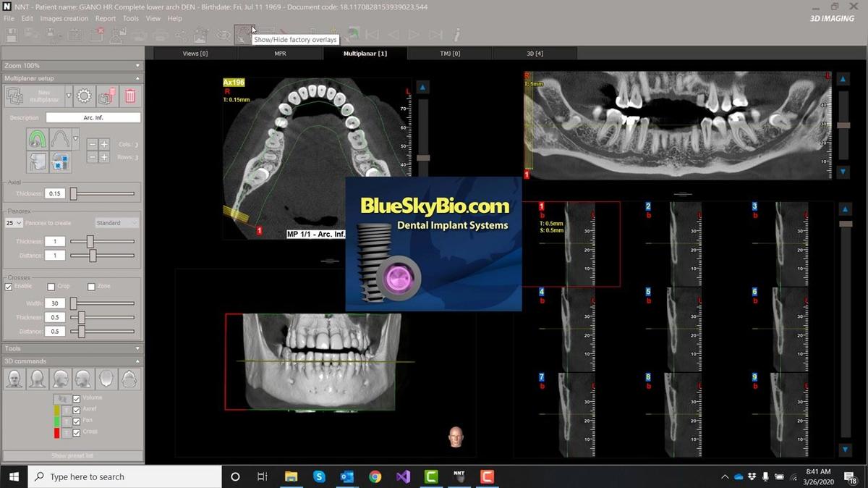Screen dimensions: 868x488
Task: Click the axial view up arrow button
Action: tap(423, 87)
